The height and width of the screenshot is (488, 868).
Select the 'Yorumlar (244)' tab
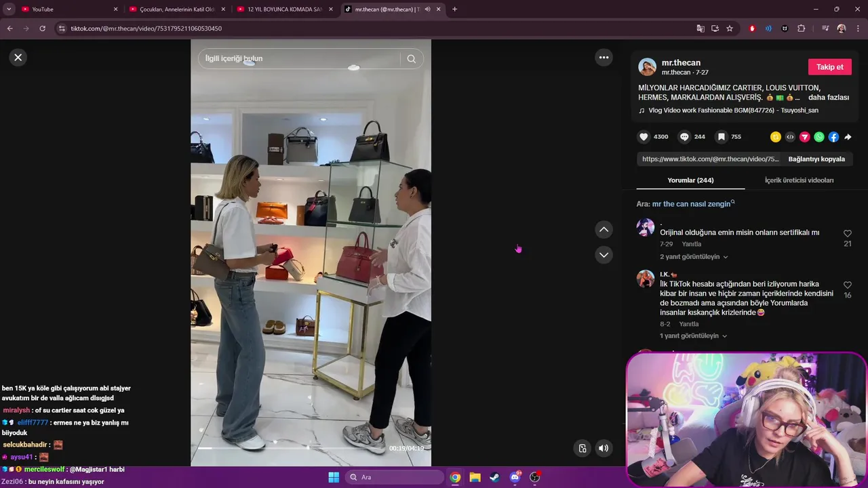(690, 180)
